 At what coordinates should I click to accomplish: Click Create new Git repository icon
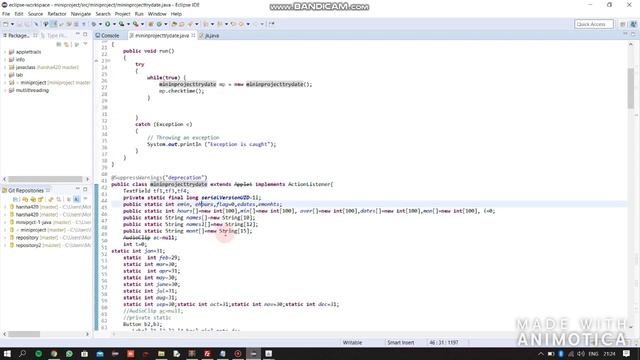pyautogui.click(x=40, y=199)
